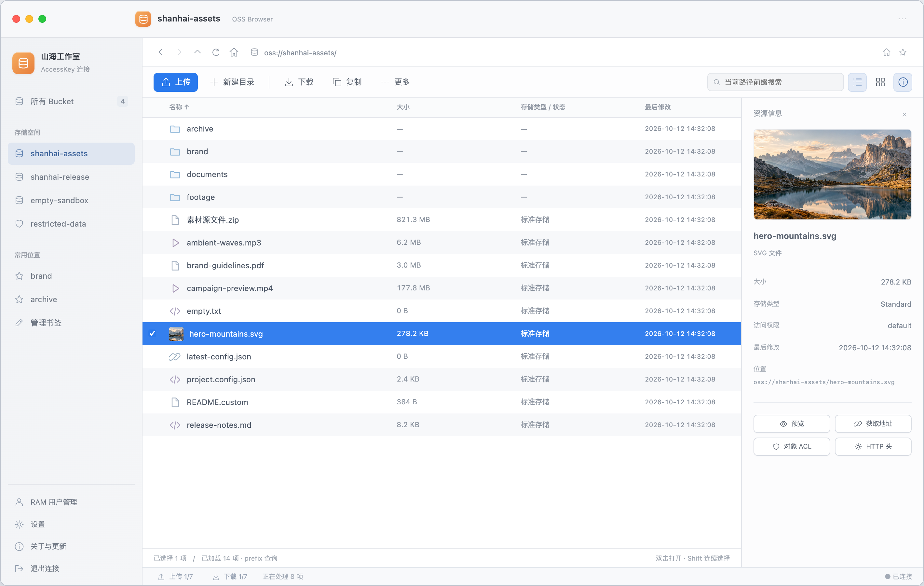The height and width of the screenshot is (586, 924).
Task: Select the shanhai-release bucket
Action: point(71,177)
